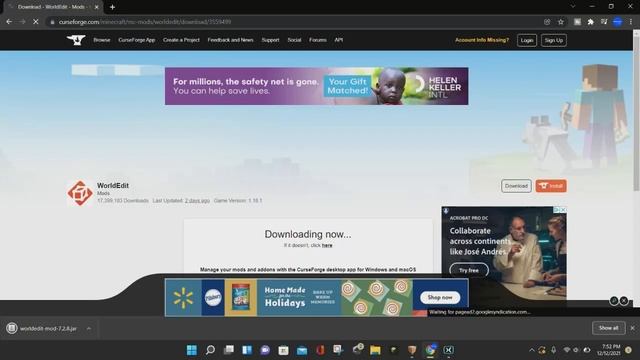Open the Xbox app on the taskbar
640x360 pixels.
[449, 350]
